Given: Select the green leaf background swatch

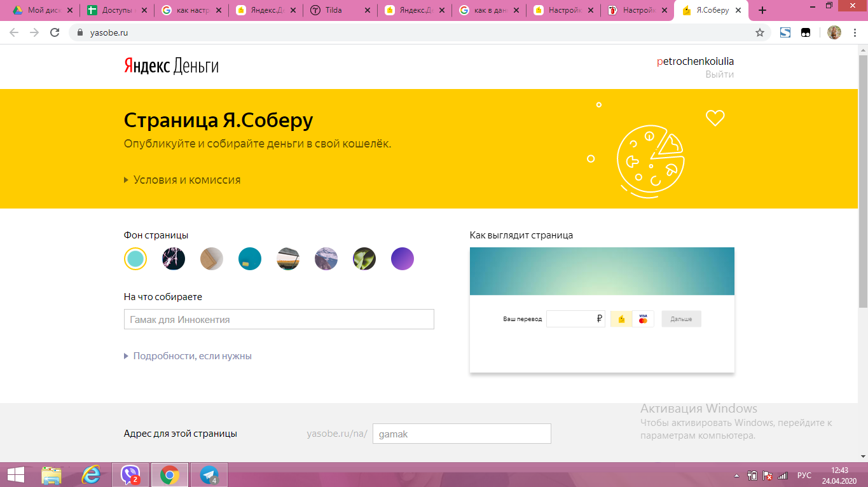Looking at the screenshot, I should (364, 259).
